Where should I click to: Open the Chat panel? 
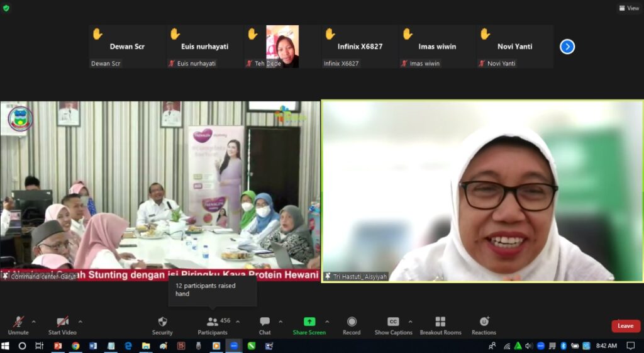pyautogui.click(x=265, y=325)
